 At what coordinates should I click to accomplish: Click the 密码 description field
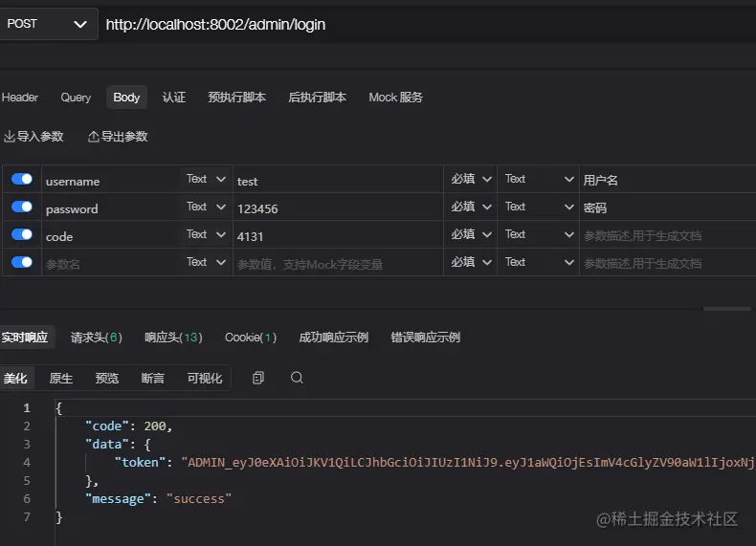click(668, 207)
